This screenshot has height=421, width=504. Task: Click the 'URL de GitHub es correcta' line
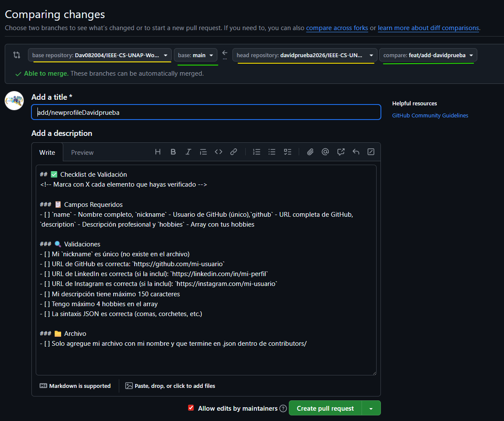133,264
